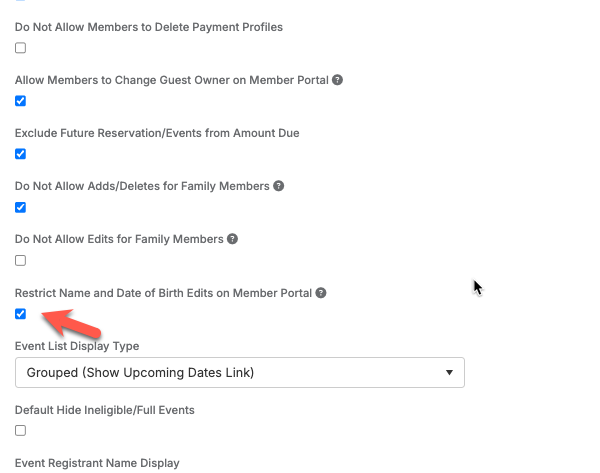This screenshot has height=473, width=600.
Task: Open the Event List Display Type dropdown
Action: point(240,373)
